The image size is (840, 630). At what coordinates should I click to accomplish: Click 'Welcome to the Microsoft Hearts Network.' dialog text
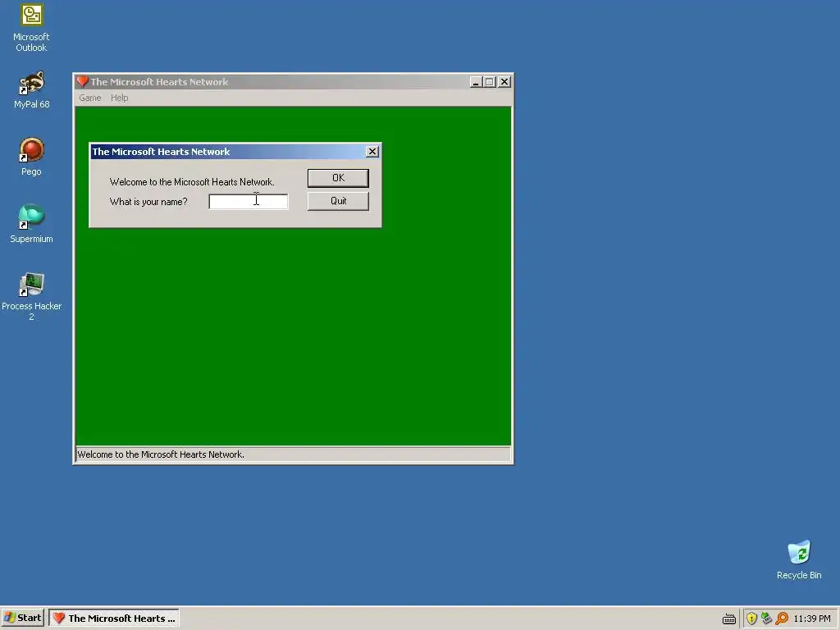pyautogui.click(x=192, y=182)
